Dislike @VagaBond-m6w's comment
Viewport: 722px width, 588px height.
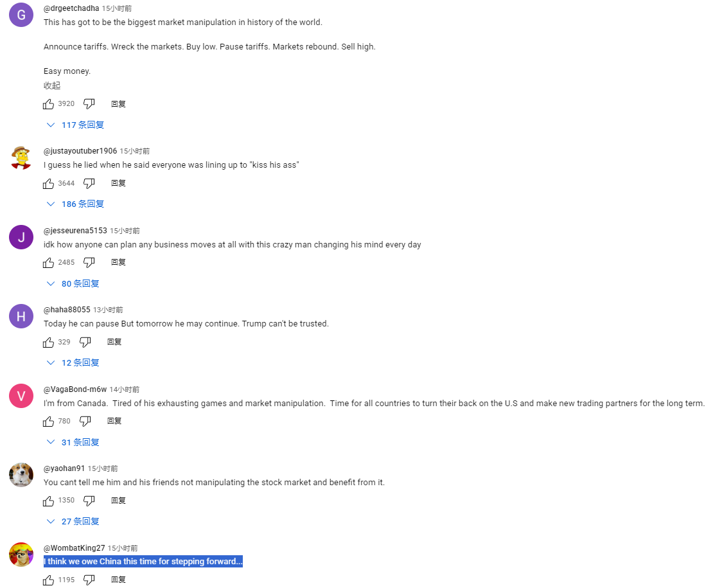85,422
